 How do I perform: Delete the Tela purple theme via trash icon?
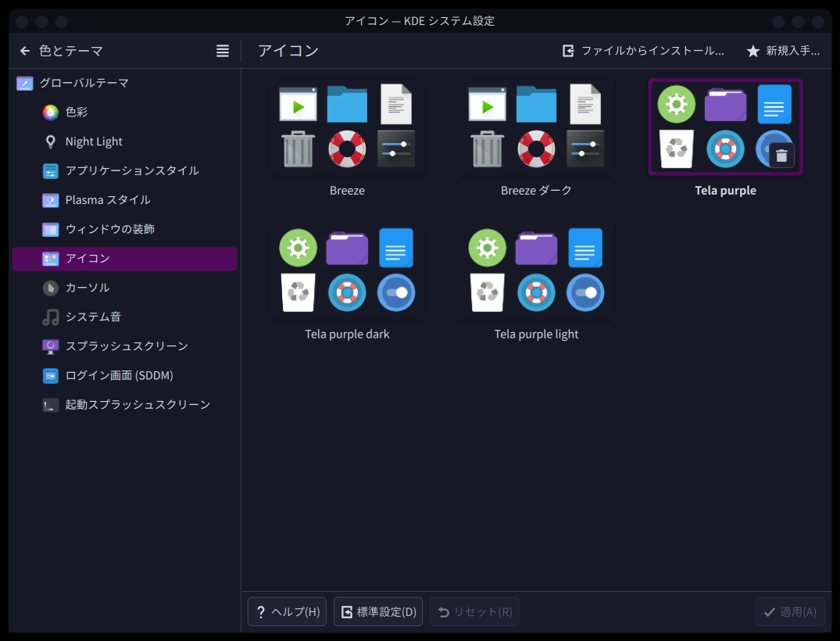point(781,156)
